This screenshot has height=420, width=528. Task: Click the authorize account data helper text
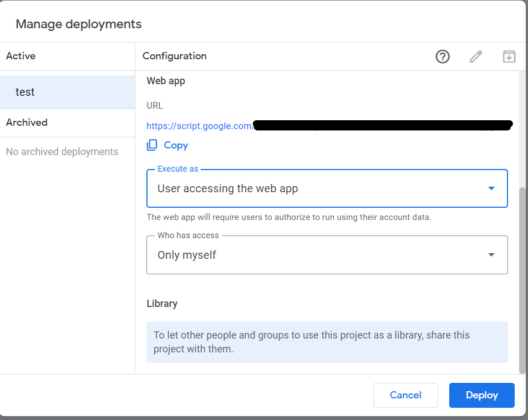tap(289, 217)
